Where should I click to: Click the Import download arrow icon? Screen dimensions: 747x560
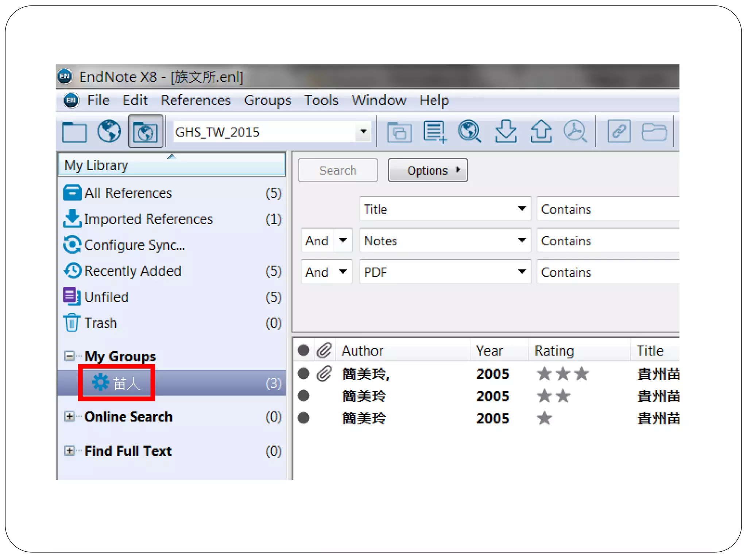(506, 132)
